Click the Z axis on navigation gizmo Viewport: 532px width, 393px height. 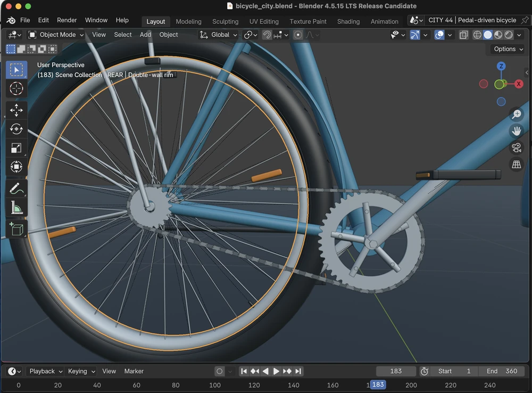(x=501, y=66)
